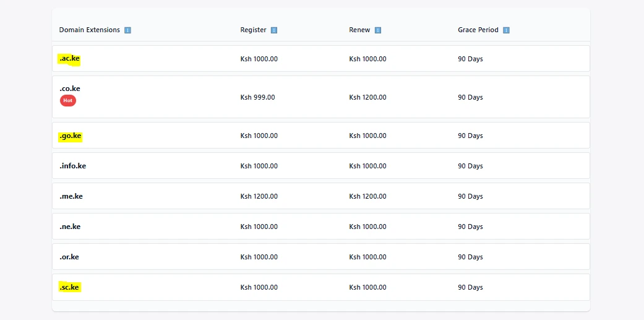Viewport: 644px width, 320px height.
Task: Click the Domain Extensions column header
Action: tap(90, 30)
